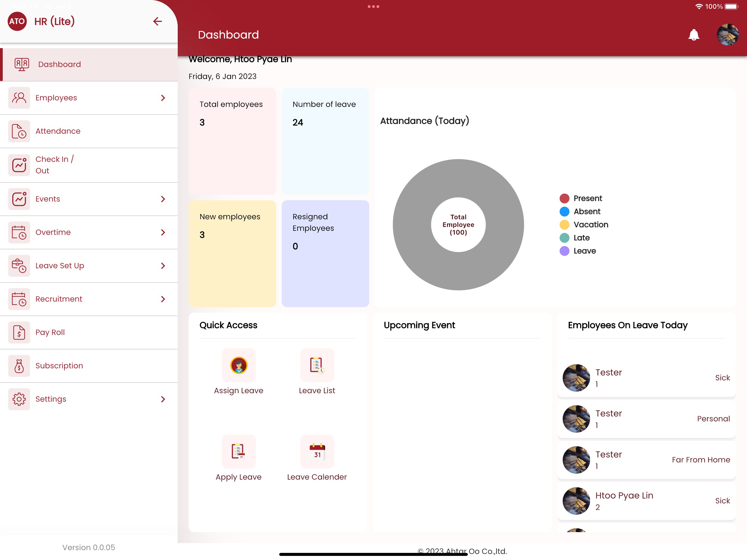
Task: Expand the Employees menu chevron
Action: click(x=163, y=98)
